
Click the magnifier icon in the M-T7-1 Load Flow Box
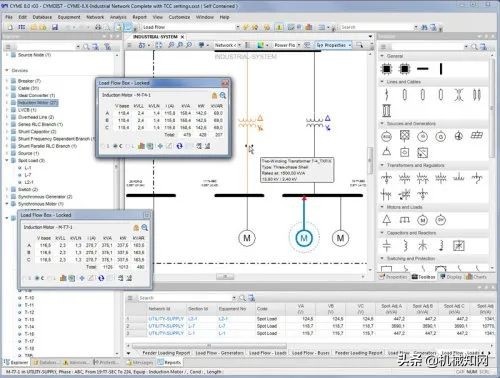coord(145,228)
